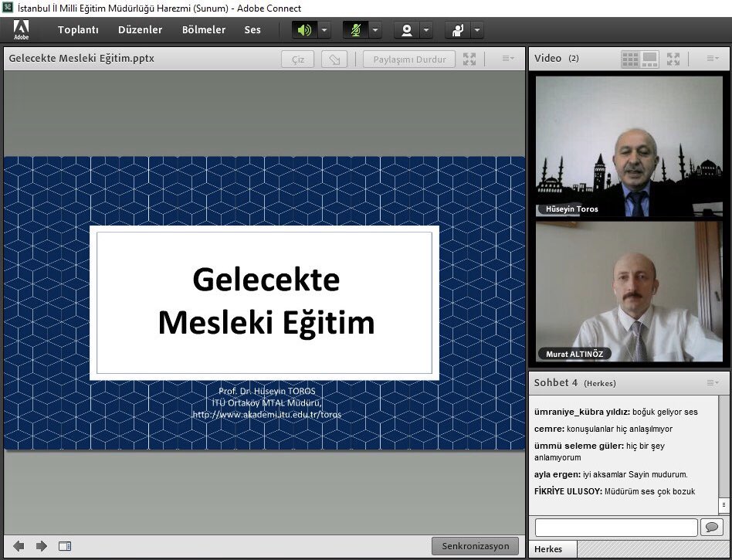Click ümraniye_kübra yıldız chat message

615,412
